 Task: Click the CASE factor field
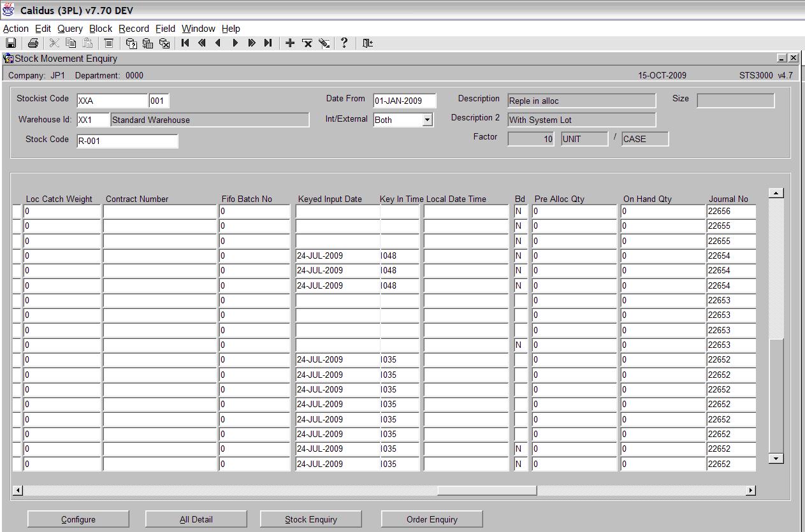pyautogui.click(x=645, y=139)
